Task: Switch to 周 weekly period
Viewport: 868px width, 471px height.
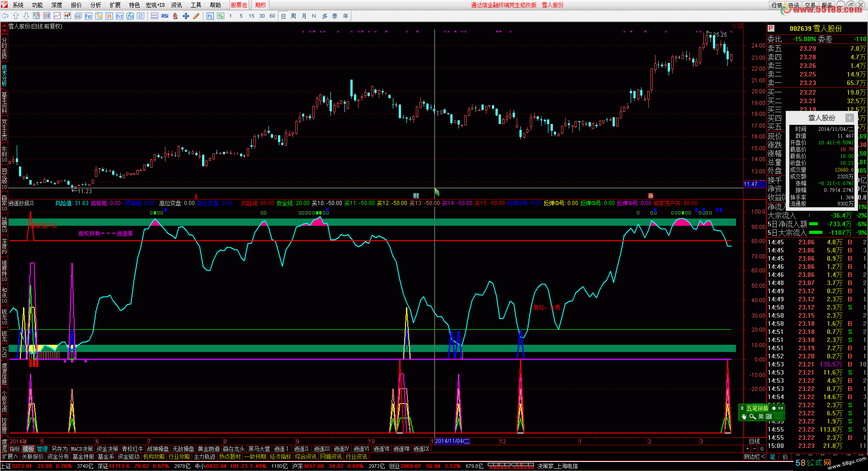Action: (x=293, y=16)
